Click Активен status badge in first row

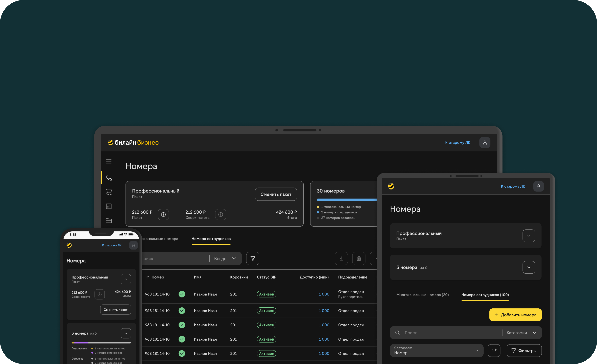point(267,294)
